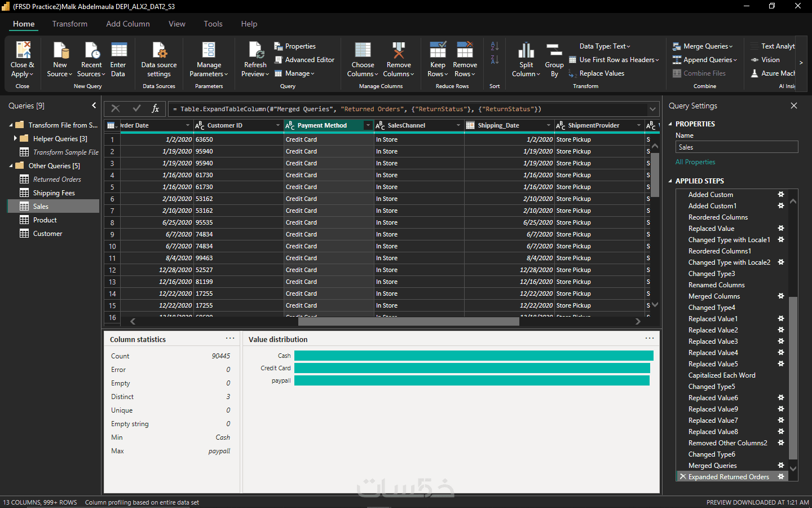This screenshot has height=508, width=812.
Task: Open the Tools tab
Action: click(213, 24)
